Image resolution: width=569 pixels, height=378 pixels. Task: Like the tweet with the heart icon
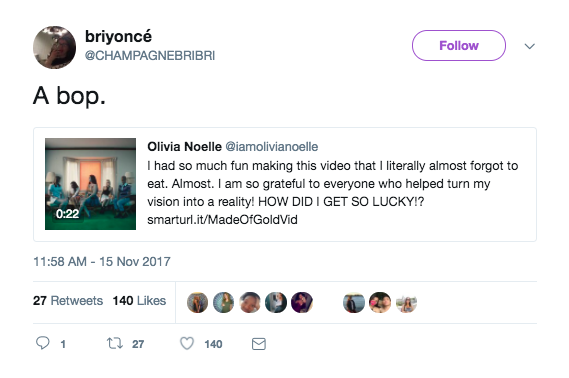pyautogui.click(x=187, y=343)
